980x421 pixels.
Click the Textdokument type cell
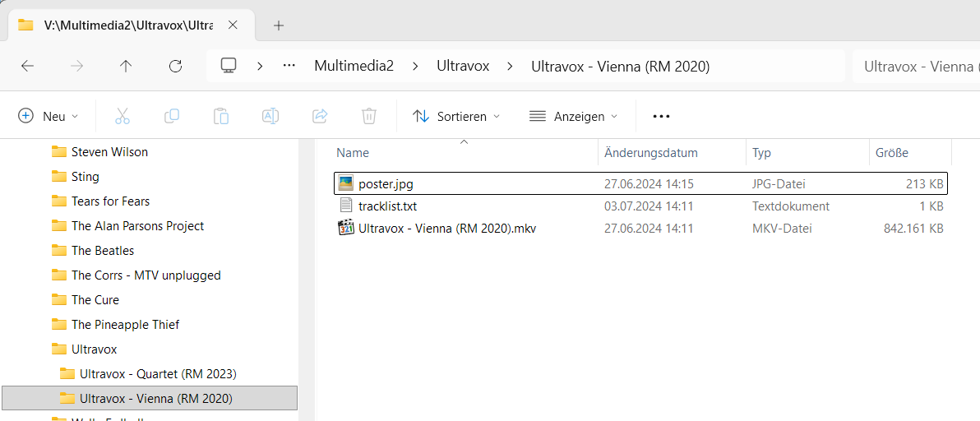click(791, 206)
